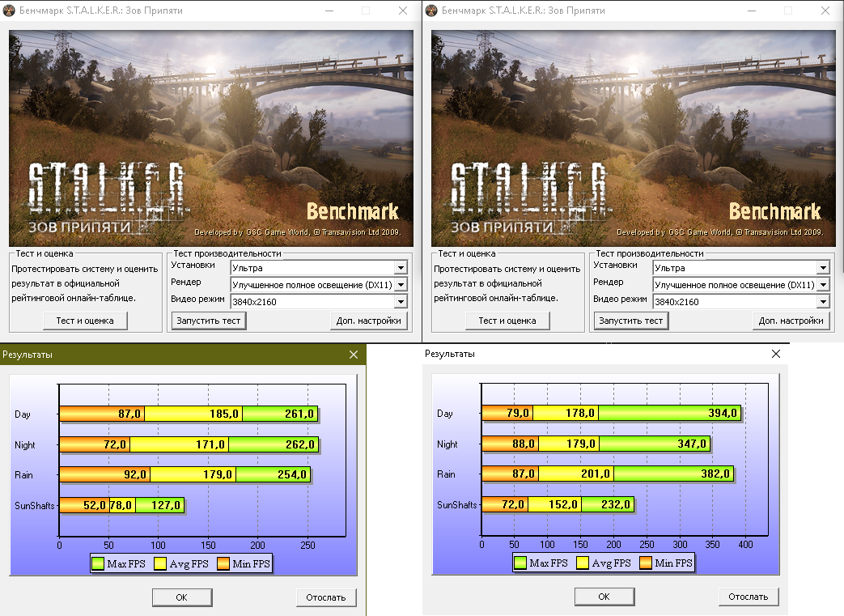
Task: Click 'Запустить тест' in right window
Action: 631,321
